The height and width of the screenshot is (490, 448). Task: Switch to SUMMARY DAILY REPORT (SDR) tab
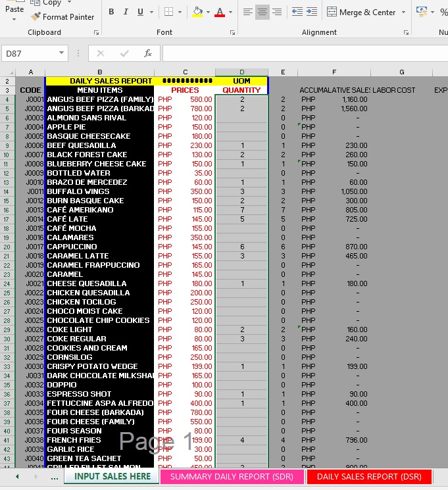click(x=232, y=477)
